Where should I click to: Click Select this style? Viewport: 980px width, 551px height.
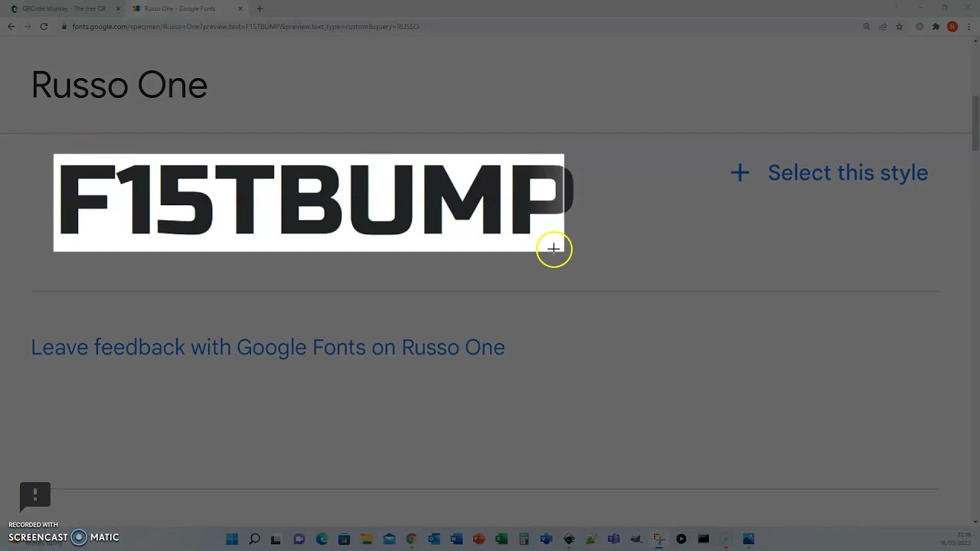click(848, 173)
